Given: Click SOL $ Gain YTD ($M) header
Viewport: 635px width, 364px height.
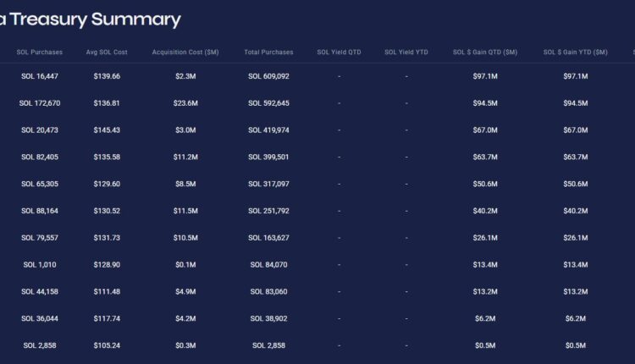Looking at the screenshot, I should (x=575, y=52).
